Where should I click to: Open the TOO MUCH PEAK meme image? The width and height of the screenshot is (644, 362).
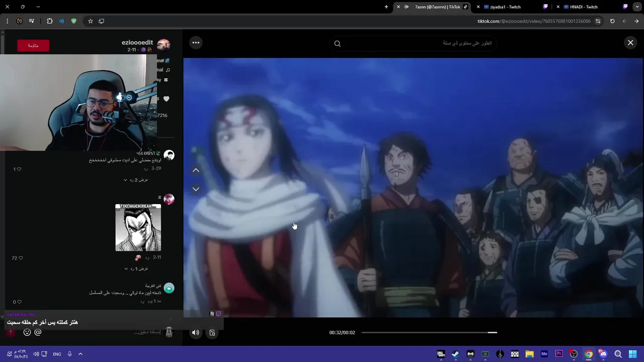click(138, 227)
